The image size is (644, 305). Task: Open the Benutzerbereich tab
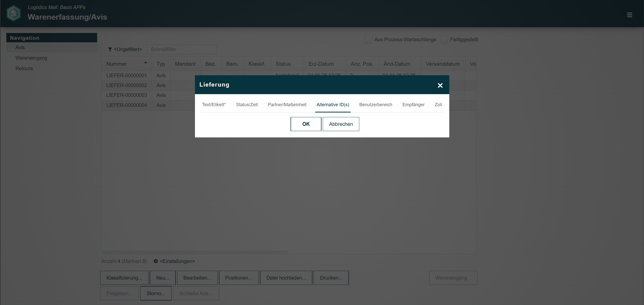(x=376, y=105)
